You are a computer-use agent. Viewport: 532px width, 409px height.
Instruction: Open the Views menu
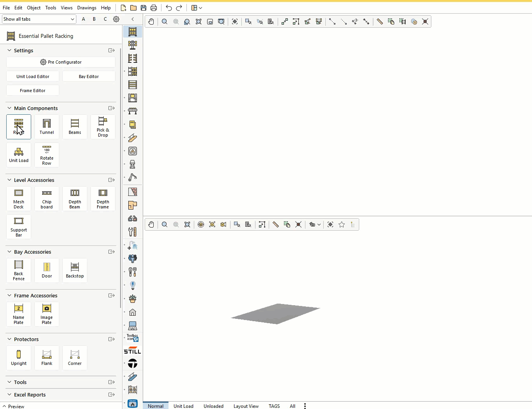67,8
